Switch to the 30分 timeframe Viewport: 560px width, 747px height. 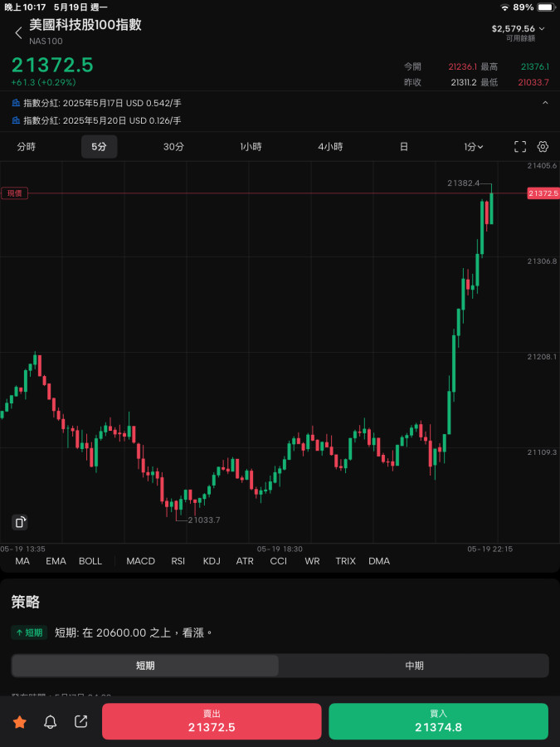coord(173,147)
